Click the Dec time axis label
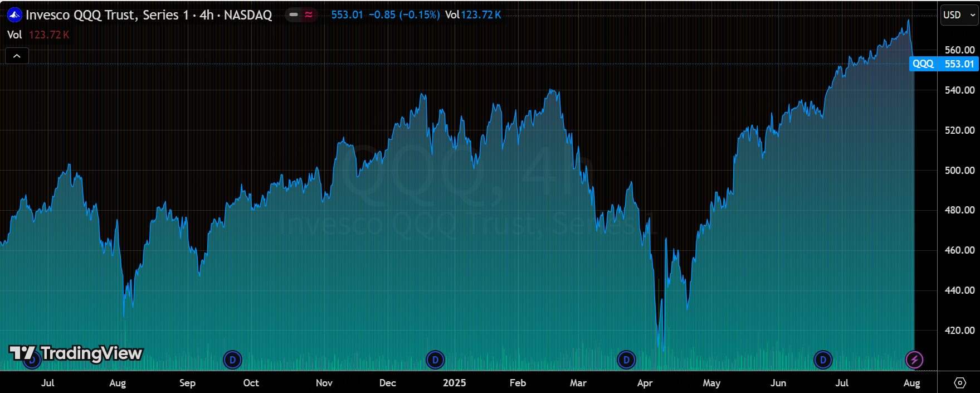The width and height of the screenshot is (980, 393). pos(387,383)
